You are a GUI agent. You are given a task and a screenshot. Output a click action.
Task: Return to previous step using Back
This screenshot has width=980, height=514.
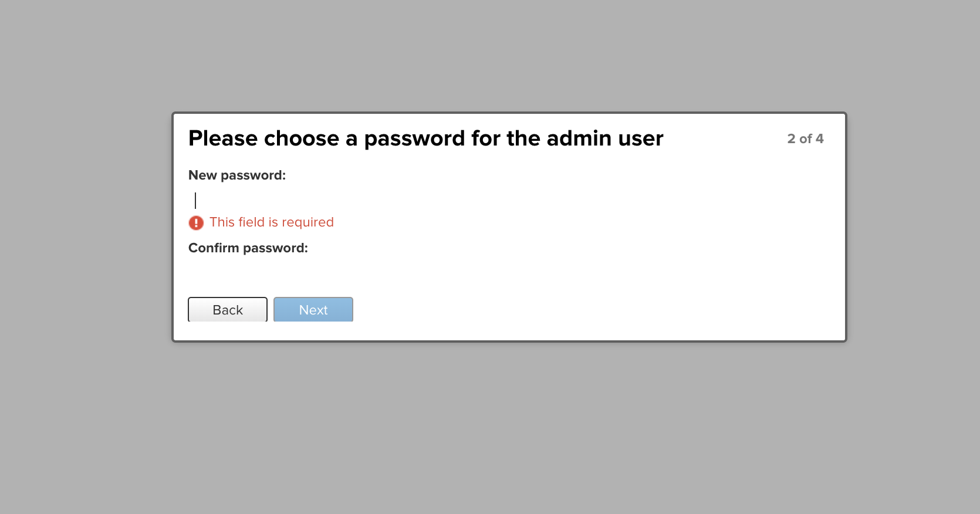pyautogui.click(x=227, y=309)
